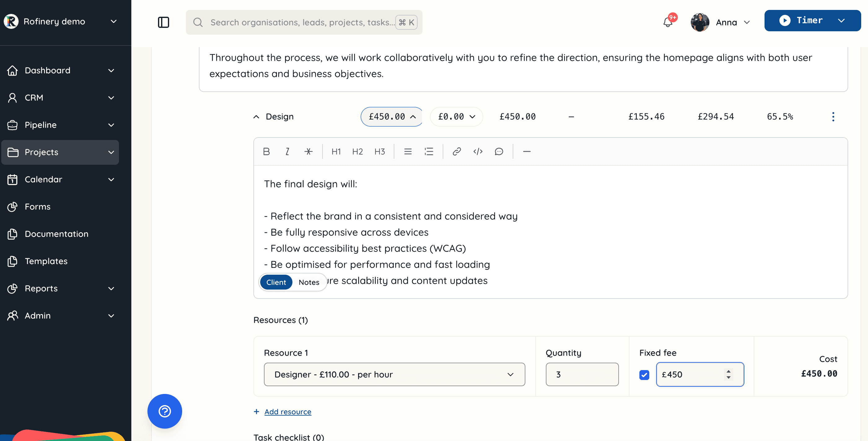
Task: Increase fixed fee with stepper up arrow
Action: (728, 371)
